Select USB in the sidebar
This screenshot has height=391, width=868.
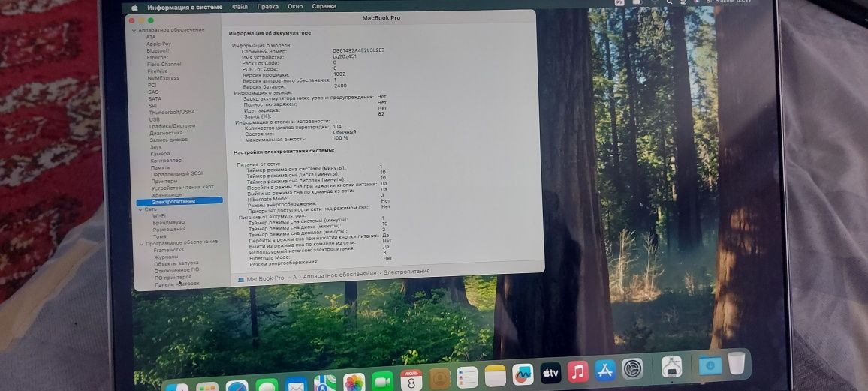click(x=155, y=119)
